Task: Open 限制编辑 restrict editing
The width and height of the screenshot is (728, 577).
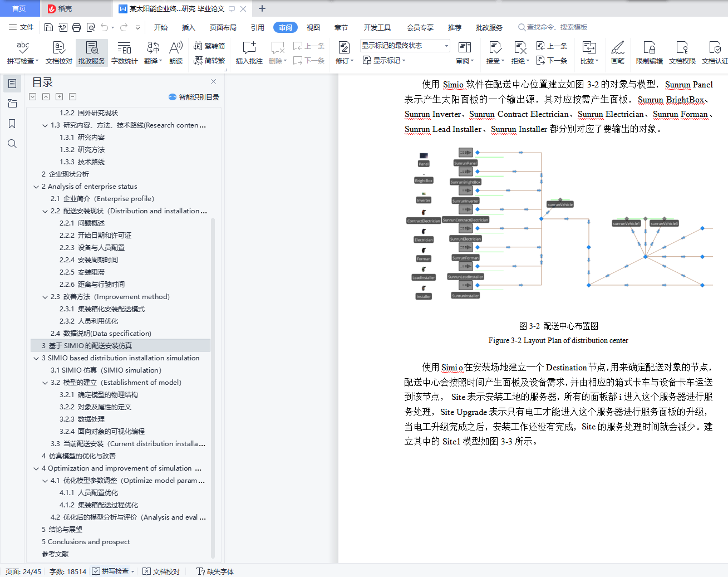Action: 650,53
